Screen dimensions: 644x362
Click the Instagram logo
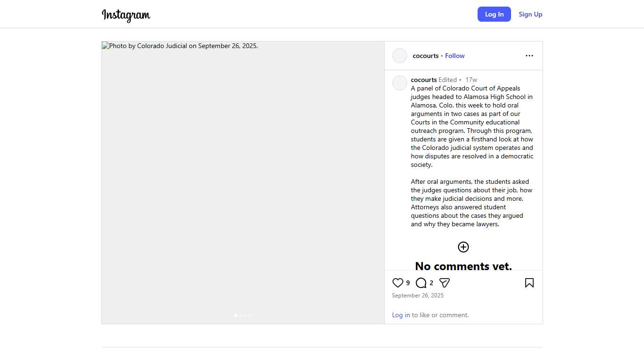(x=126, y=15)
